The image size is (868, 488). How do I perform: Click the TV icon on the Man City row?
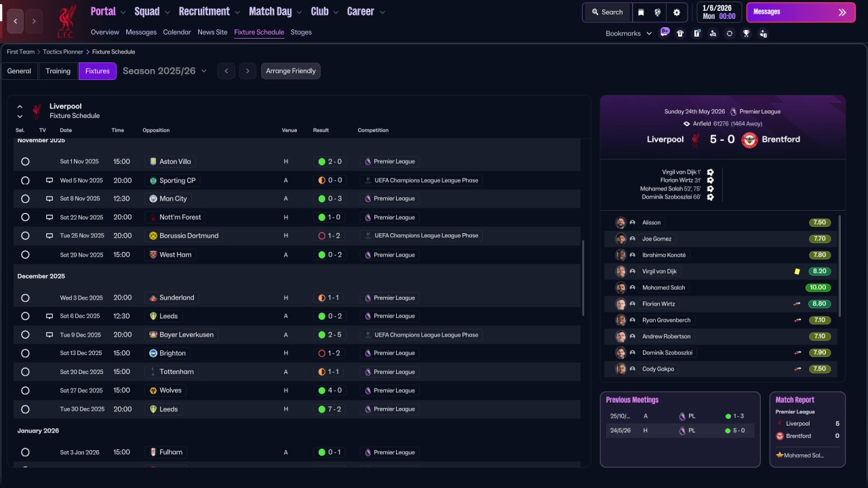pos(50,199)
